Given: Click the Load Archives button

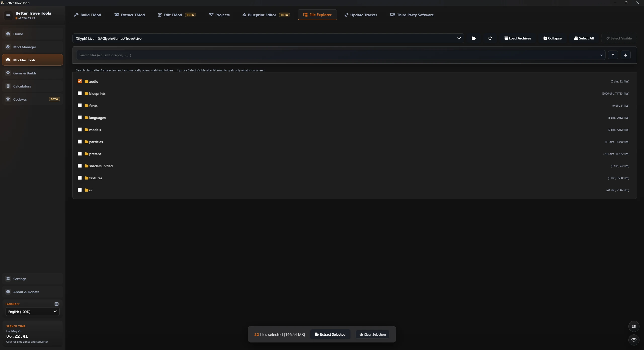Looking at the screenshot, I should pos(518,38).
